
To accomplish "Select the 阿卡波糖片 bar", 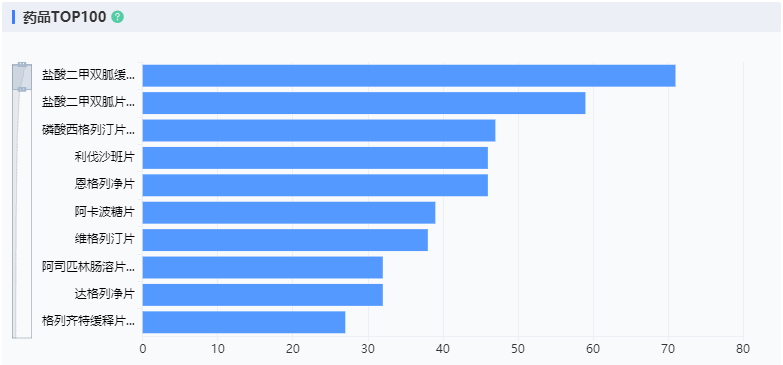I will pos(289,213).
